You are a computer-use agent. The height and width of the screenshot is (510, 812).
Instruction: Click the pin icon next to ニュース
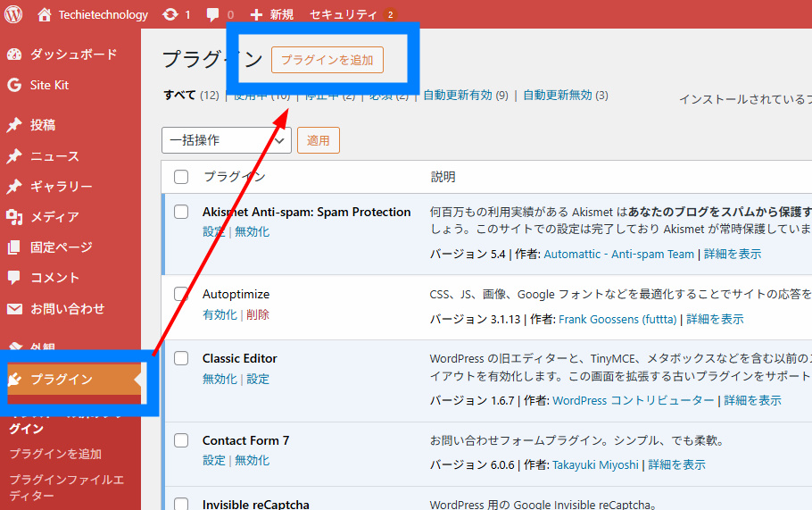(x=14, y=156)
